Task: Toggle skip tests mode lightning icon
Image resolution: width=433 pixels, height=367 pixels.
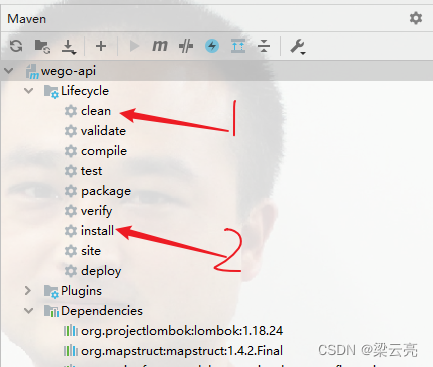Action: [x=212, y=46]
